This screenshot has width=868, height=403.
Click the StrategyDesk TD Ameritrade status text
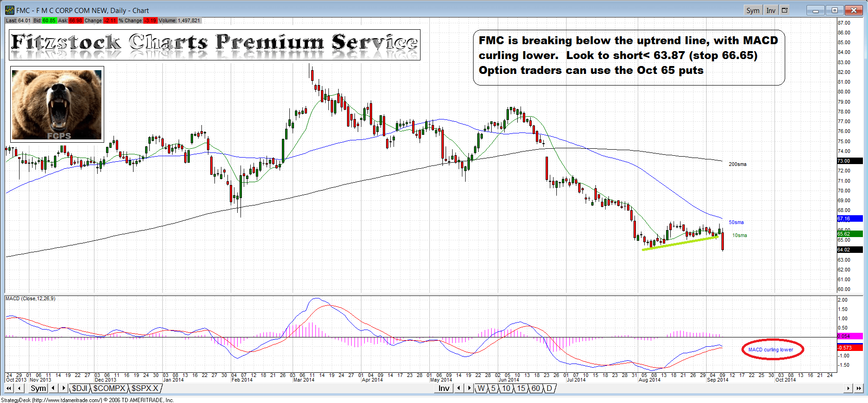coord(87,400)
